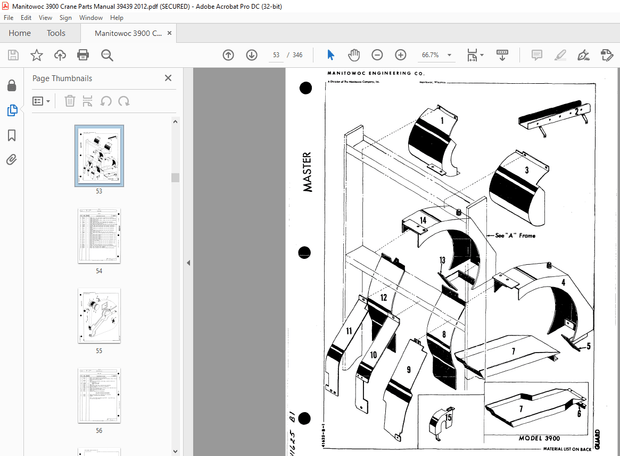Screen dimensions: 620x456
Task: Toggle the bookmarks panel in left sidebar
Action: coord(12,135)
